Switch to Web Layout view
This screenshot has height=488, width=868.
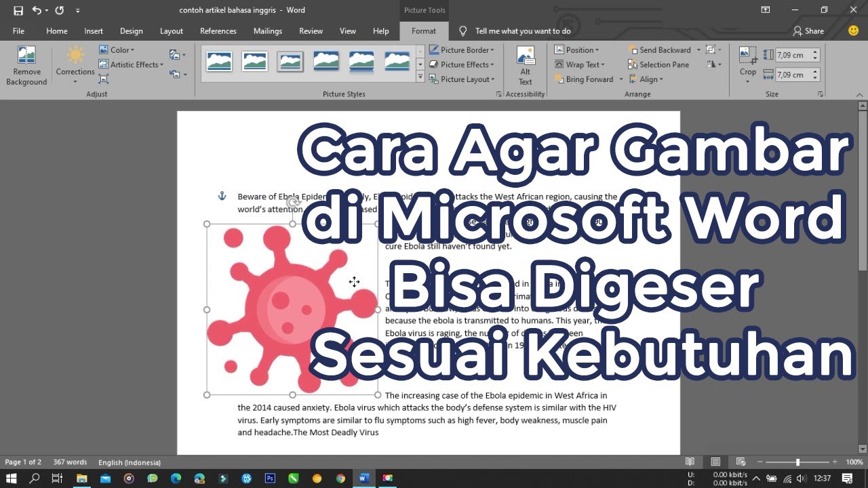tap(741, 462)
